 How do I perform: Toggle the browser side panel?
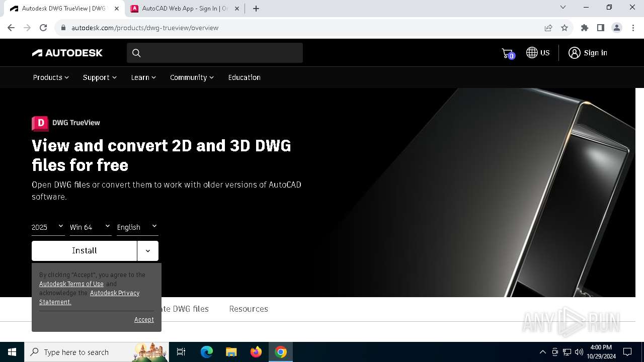(x=601, y=28)
